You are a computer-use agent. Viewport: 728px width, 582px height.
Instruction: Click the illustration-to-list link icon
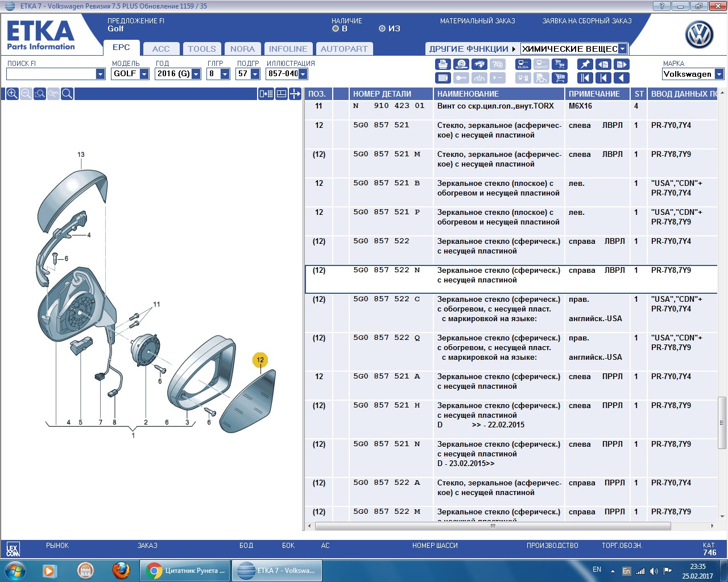click(x=266, y=94)
